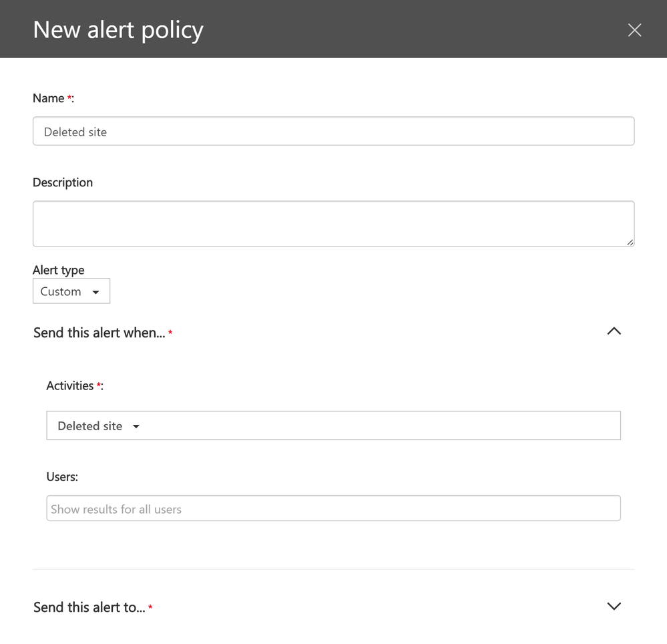
Task: Click the caret arrow beside Custom
Action: (x=96, y=293)
